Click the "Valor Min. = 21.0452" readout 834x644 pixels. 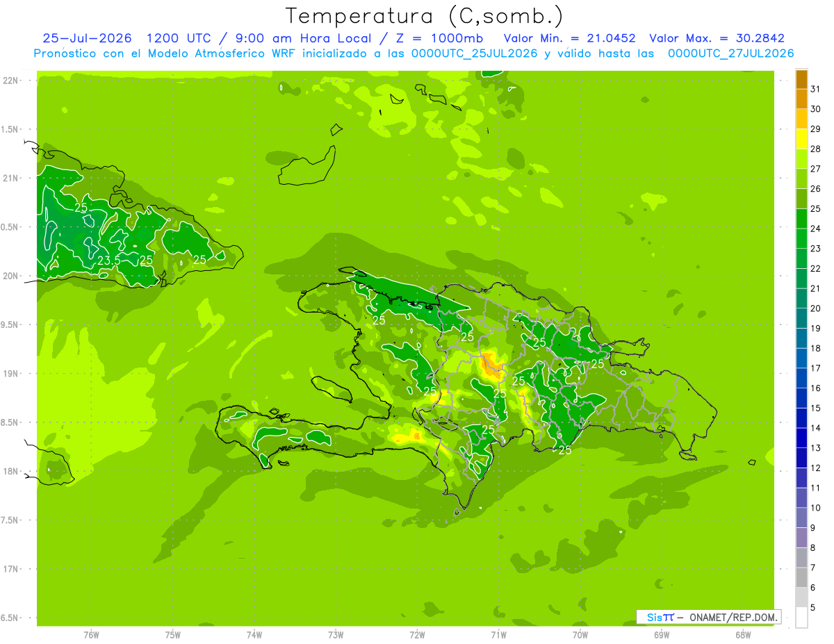point(569,39)
